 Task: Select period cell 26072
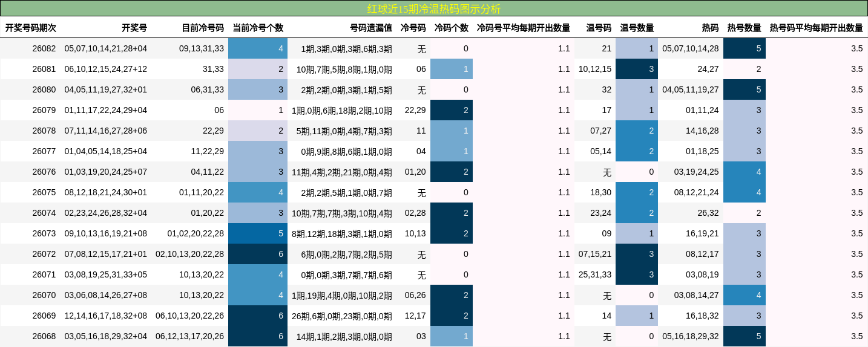click(44, 254)
